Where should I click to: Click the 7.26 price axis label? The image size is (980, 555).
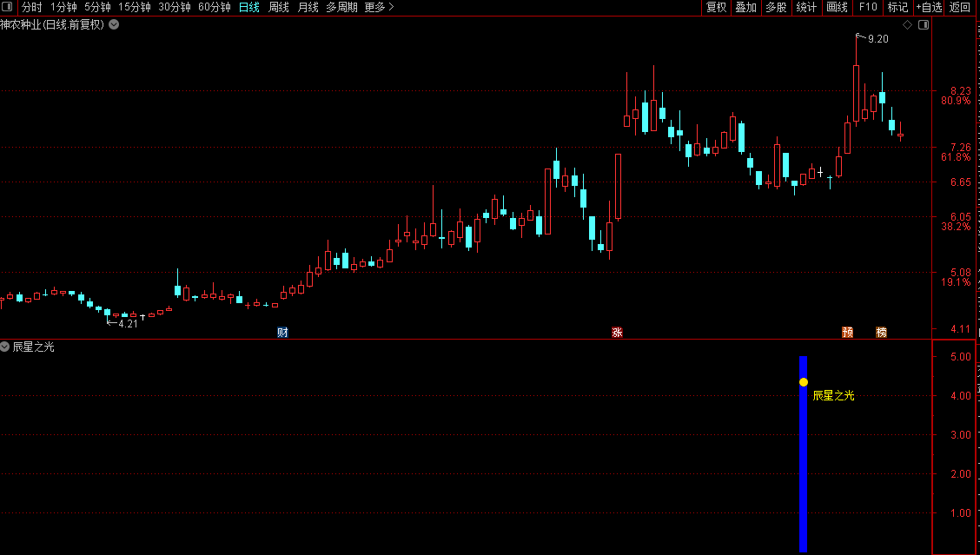[961, 148]
